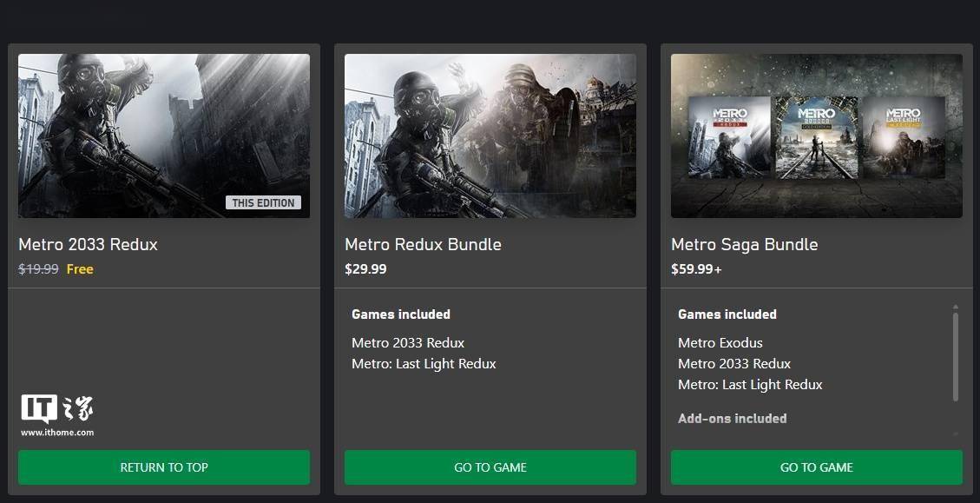The width and height of the screenshot is (980, 503).
Task: Click the ITHome logo watermark
Action: click(x=57, y=408)
